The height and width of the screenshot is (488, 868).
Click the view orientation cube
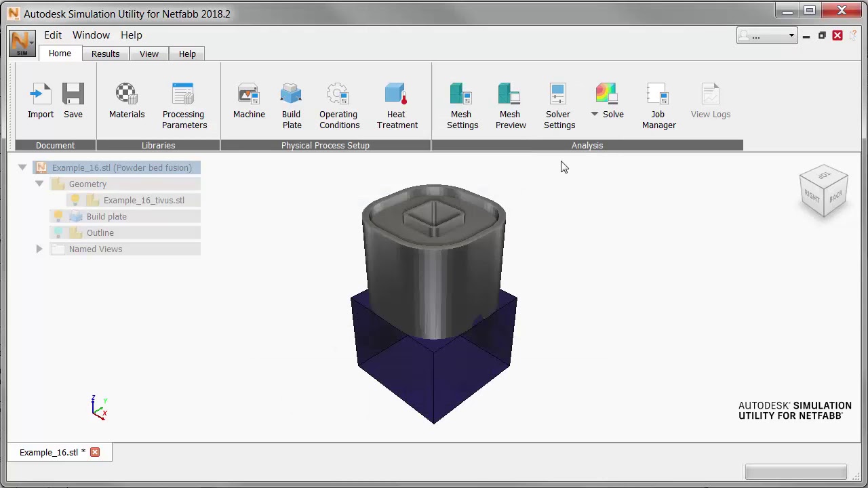pos(823,190)
